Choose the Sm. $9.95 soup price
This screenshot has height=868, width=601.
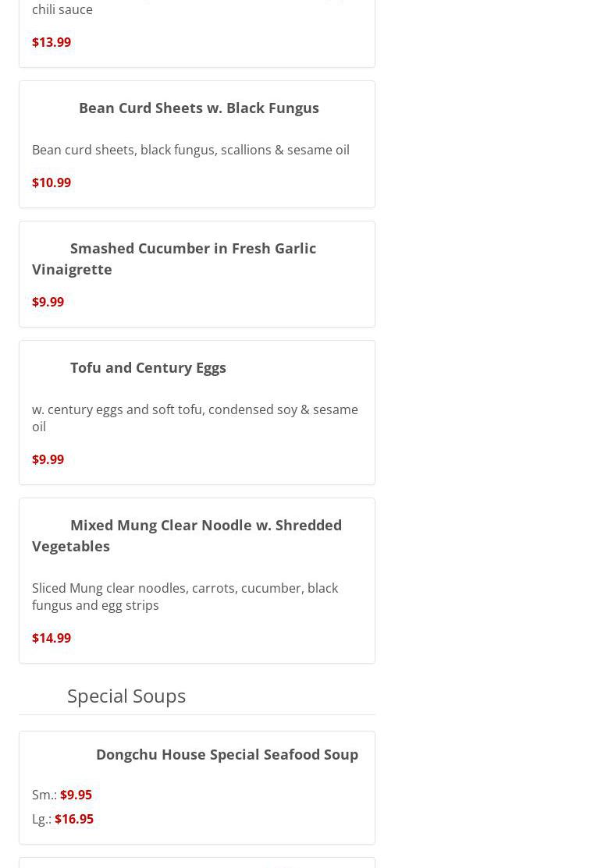point(76,795)
